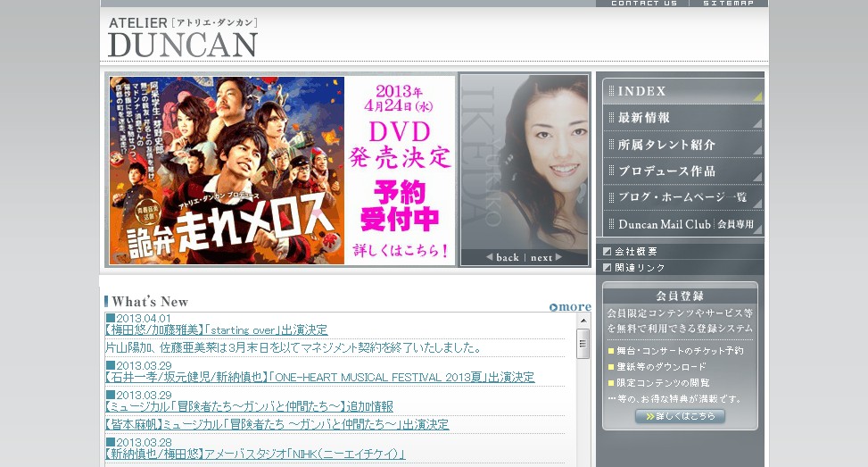Image resolution: width=868 pixels, height=467 pixels.
Task: Open ミュージカル冒険者たち 追加情報 link
Action: pyautogui.click(x=249, y=406)
